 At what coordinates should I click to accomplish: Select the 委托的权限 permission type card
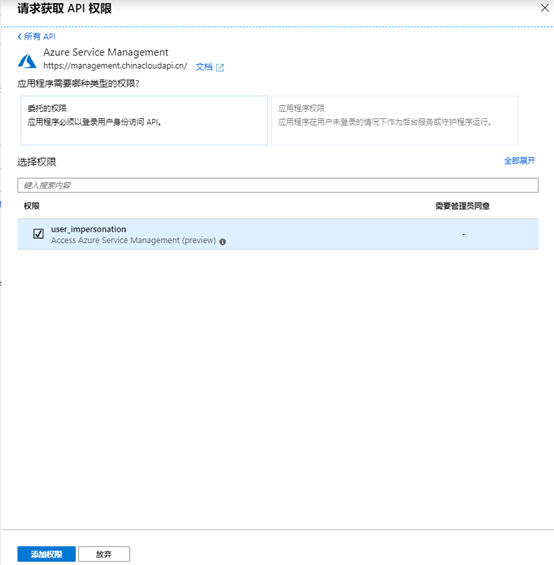144,121
